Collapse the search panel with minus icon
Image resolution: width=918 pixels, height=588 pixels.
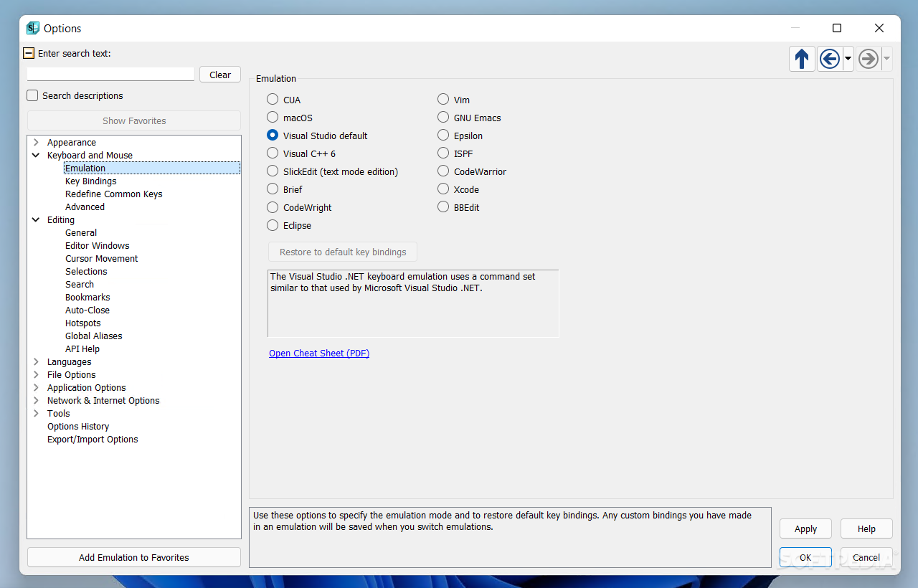pyautogui.click(x=29, y=53)
